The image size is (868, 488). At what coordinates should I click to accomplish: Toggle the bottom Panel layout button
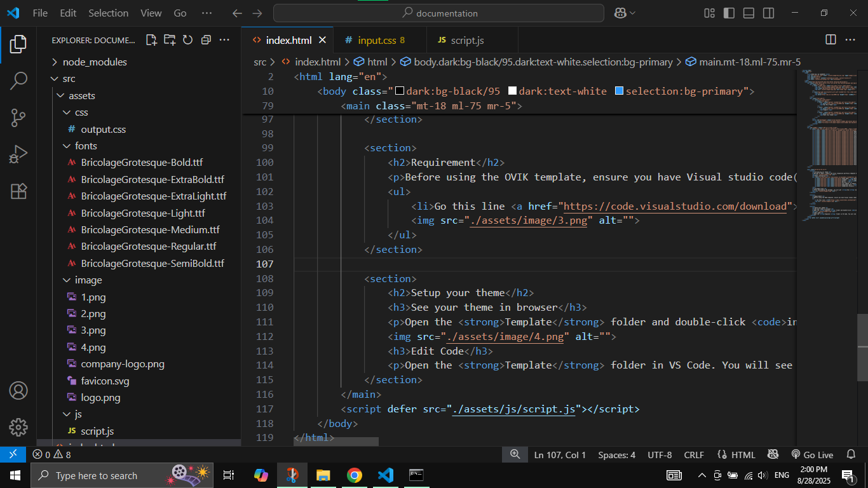(749, 13)
